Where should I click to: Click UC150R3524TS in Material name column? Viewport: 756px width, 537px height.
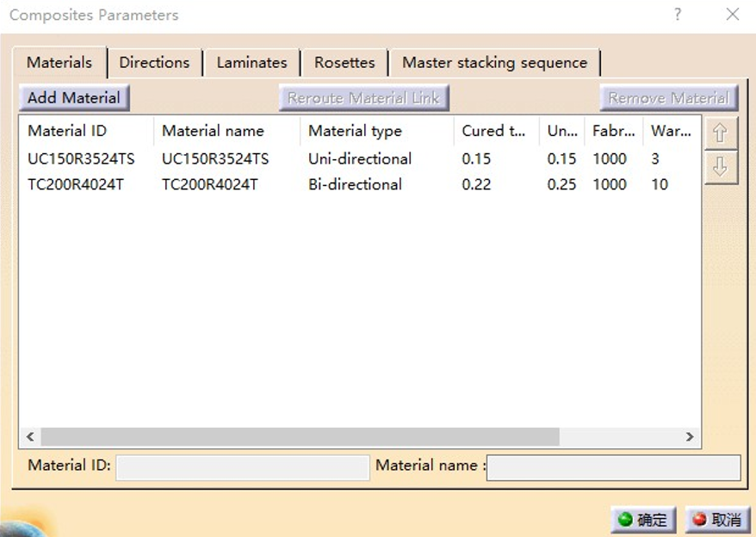click(x=215, y=158)
